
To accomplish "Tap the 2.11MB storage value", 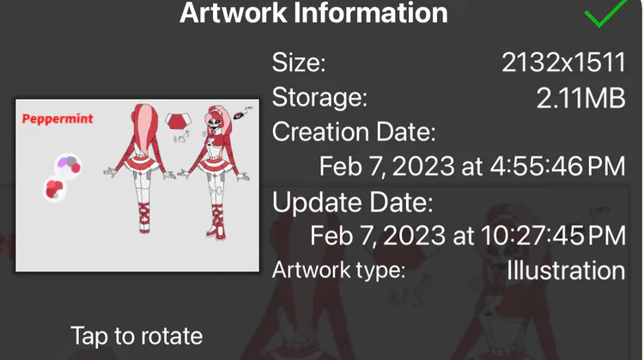I will point(580,99).
